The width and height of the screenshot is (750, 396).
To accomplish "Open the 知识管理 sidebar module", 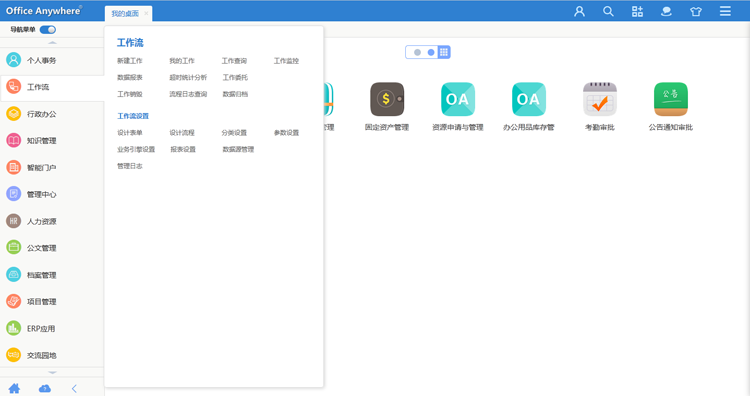I will [x=52, y=141].
